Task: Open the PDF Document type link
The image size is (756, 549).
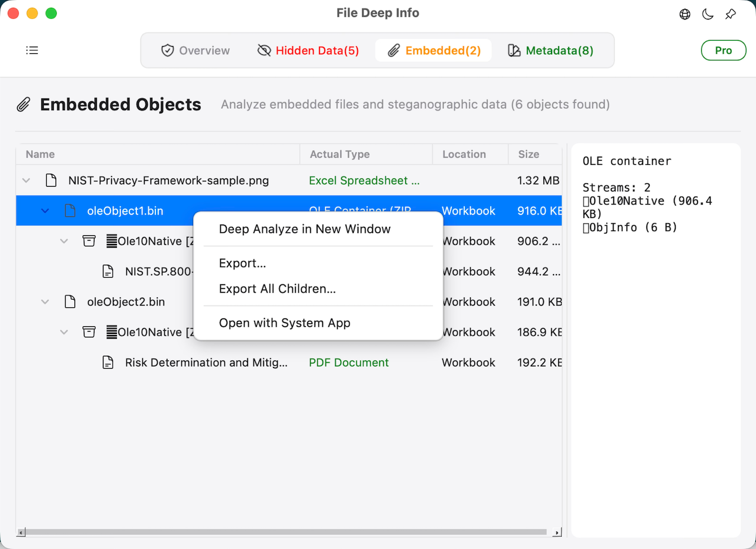Action: point(348,362)
